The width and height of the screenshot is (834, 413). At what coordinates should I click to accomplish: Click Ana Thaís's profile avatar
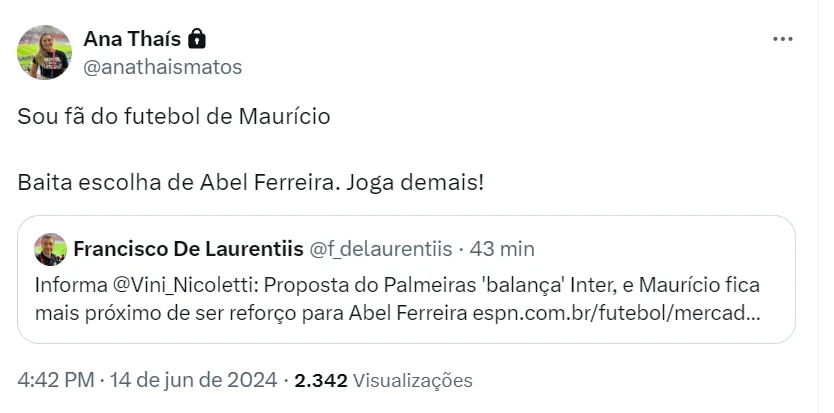(44, 52)
